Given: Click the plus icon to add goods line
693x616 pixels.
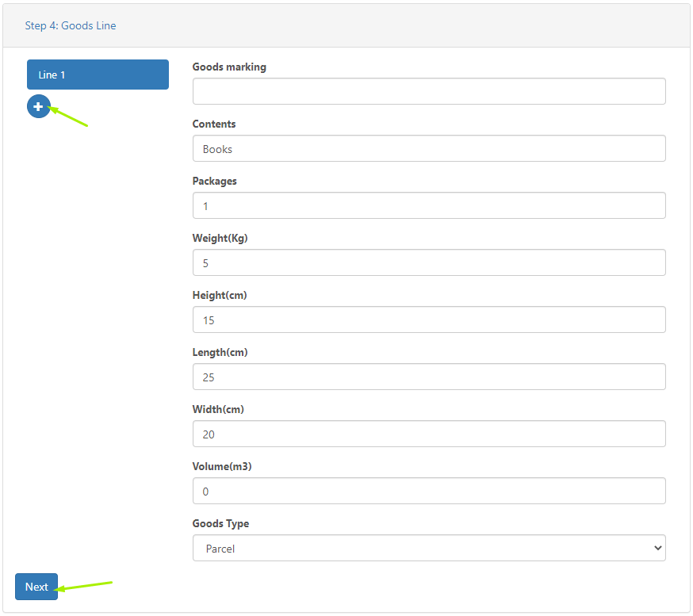Looking at the screenshot, I should (38, 106).
